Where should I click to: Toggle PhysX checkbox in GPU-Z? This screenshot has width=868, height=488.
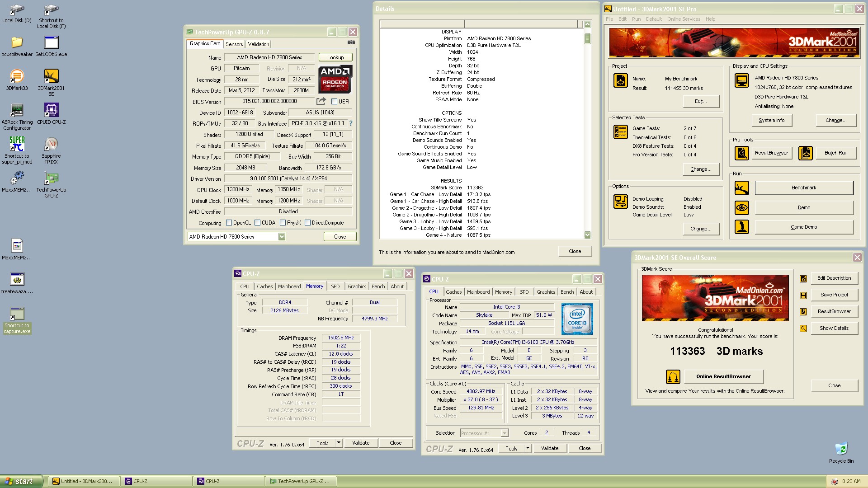283,223
